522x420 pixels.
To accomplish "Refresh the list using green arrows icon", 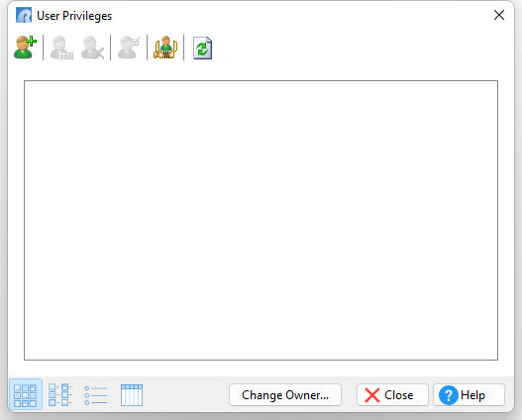I will click(202, 49).
